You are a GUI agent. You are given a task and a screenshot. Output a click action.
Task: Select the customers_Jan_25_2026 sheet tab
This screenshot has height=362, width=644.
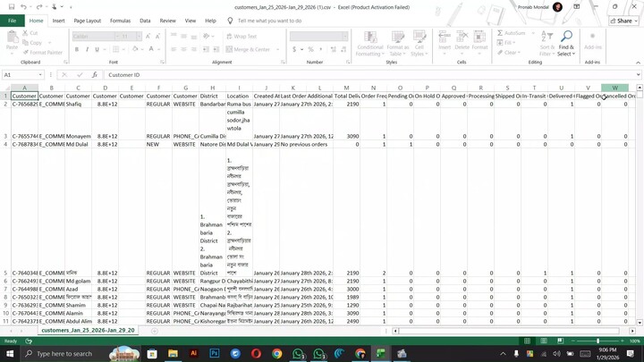tap(88, 330)
